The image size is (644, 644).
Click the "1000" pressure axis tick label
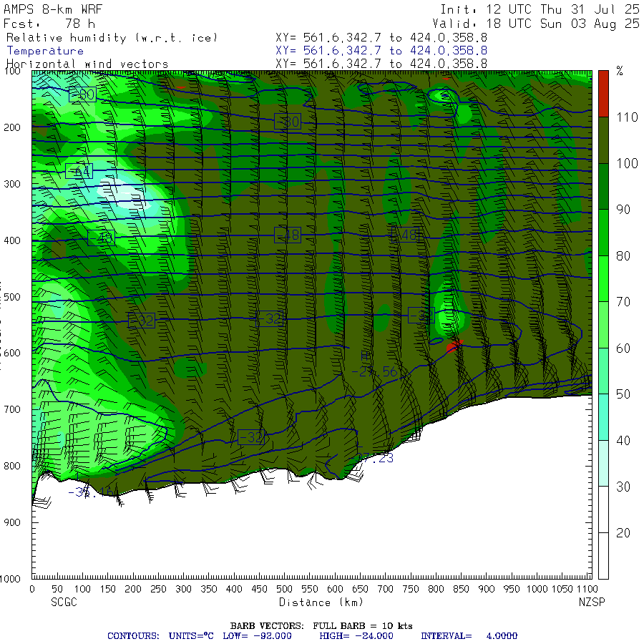[x=10, y=579]
